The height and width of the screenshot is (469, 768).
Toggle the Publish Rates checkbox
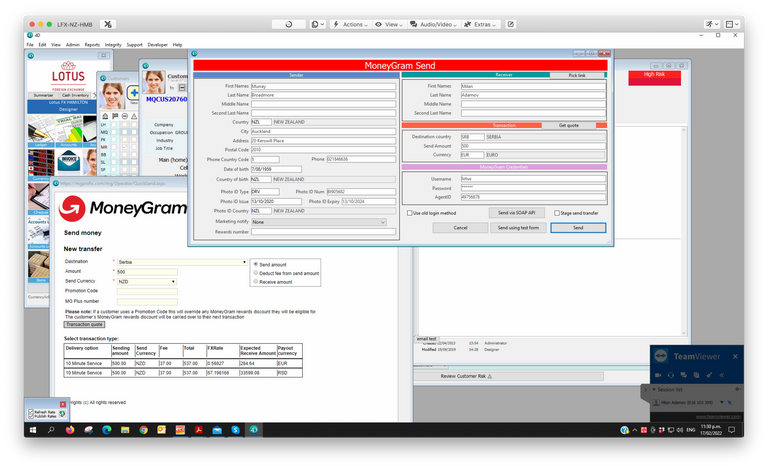pos(31,416)
